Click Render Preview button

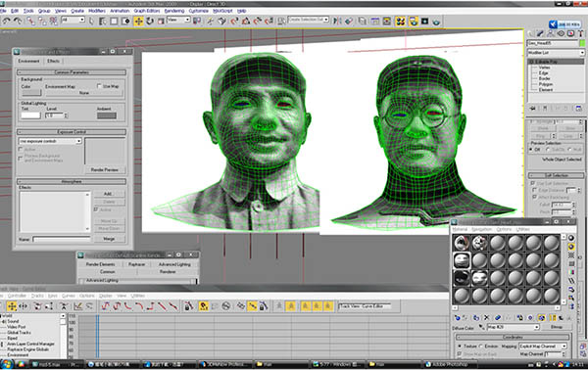[x=104, y=169]
